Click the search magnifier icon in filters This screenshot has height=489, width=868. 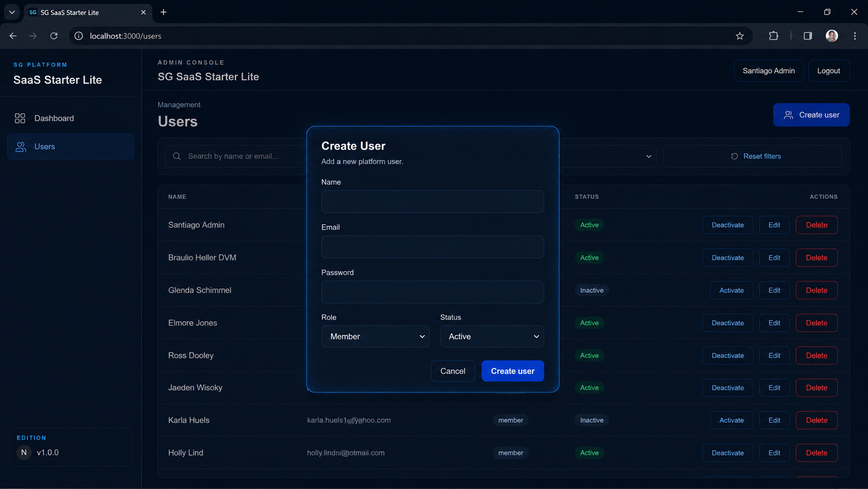point(177,156)
